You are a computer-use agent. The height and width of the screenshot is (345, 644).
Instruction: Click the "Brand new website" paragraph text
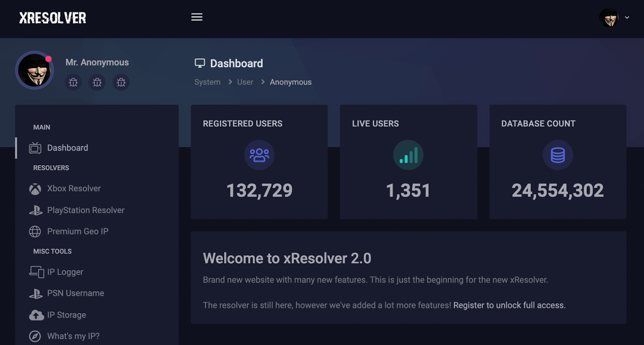376,280
